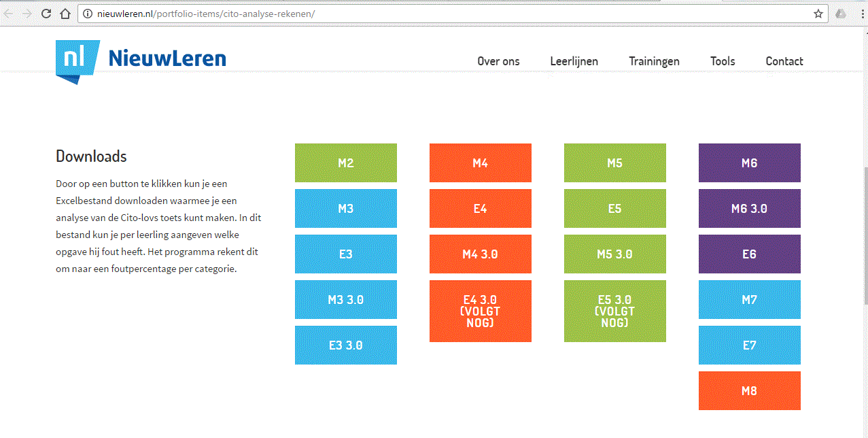Screen dimensions: 868x438
Task: Go to the Contact page
Action: [x=784, y=61]
